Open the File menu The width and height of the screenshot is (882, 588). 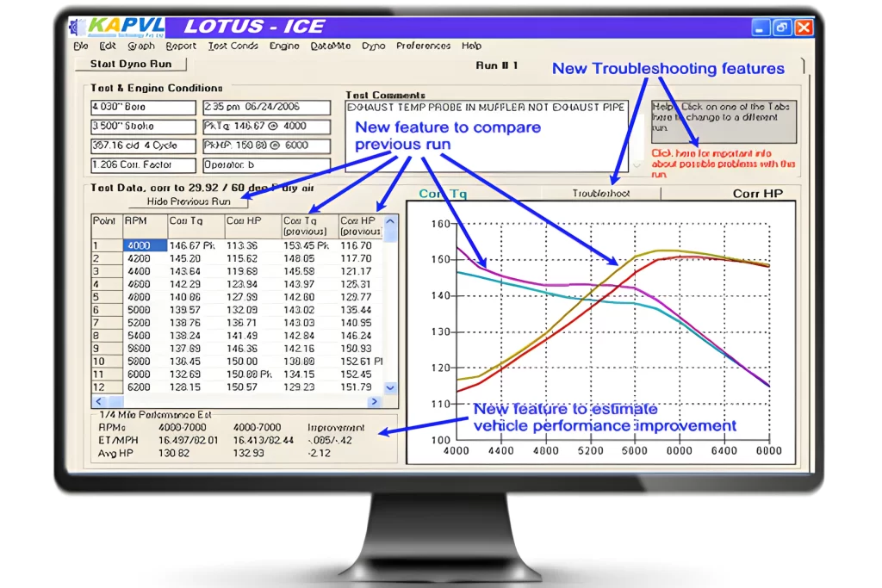(x=81, y=46)
